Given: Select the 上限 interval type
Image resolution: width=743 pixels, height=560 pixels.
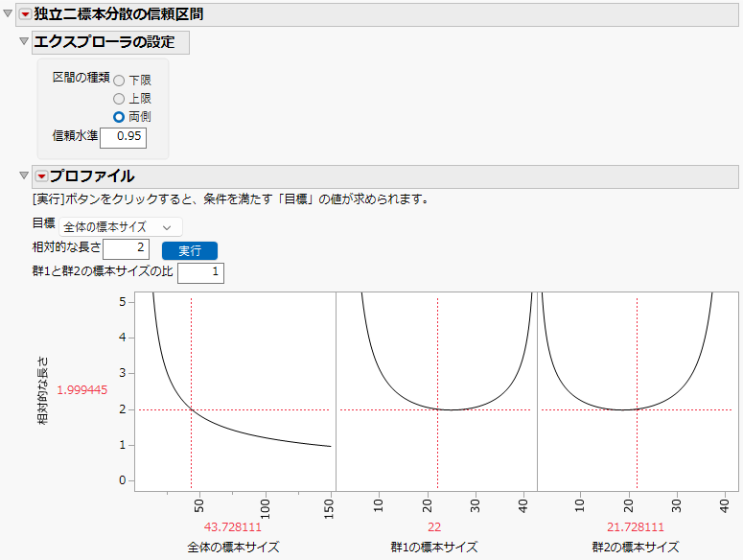Looking at the screenshot, I should coord(119,99).
